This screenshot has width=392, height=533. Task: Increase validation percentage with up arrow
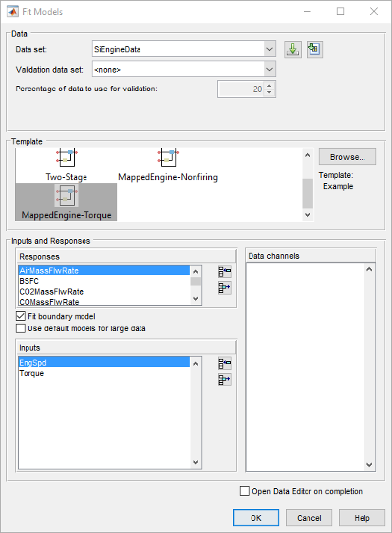pos(269,86)
